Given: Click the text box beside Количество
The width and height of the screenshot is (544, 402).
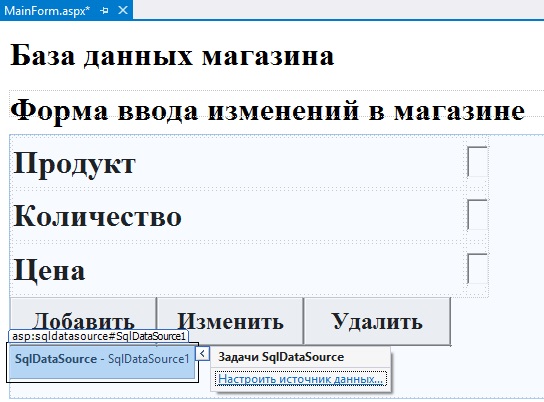Looking at the screenshot, I should pyautogui.click(x=477, y=214).
